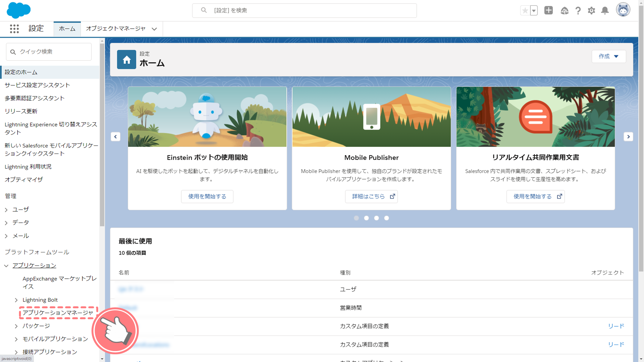Viewport: 644px width, 362px height.
Task: Click the ユーザ type cell
Action: 348,289
